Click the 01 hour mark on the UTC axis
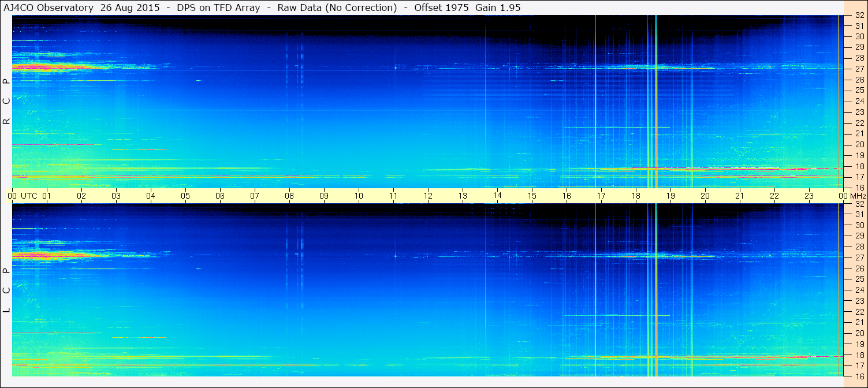868x388 pixels. [47, 196]
